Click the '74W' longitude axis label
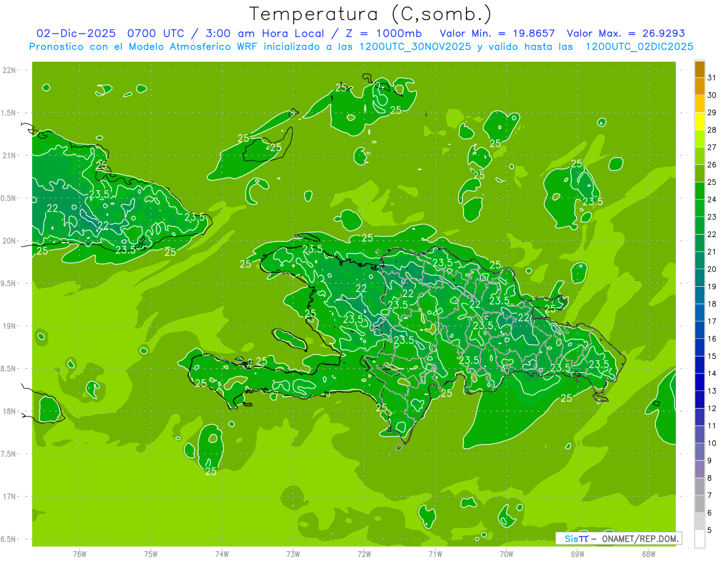The width and height of the screenshot is (728, 562). pos(222,554)
